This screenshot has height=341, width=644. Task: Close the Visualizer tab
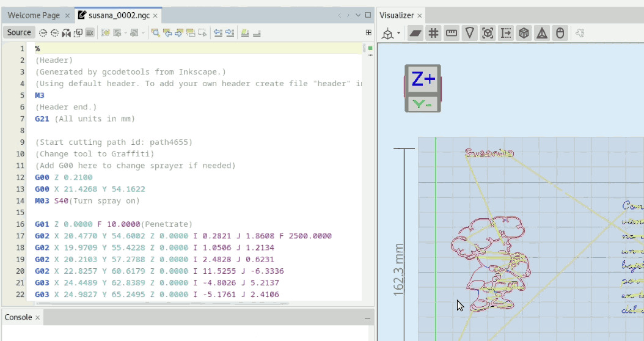[x=420, y=16]
